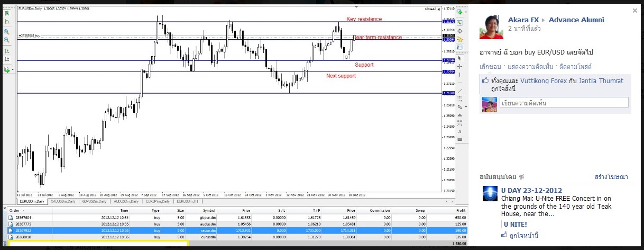Select the horizontal line drawing tool
The width and height of the screenshot is (644, 250).
460,83
